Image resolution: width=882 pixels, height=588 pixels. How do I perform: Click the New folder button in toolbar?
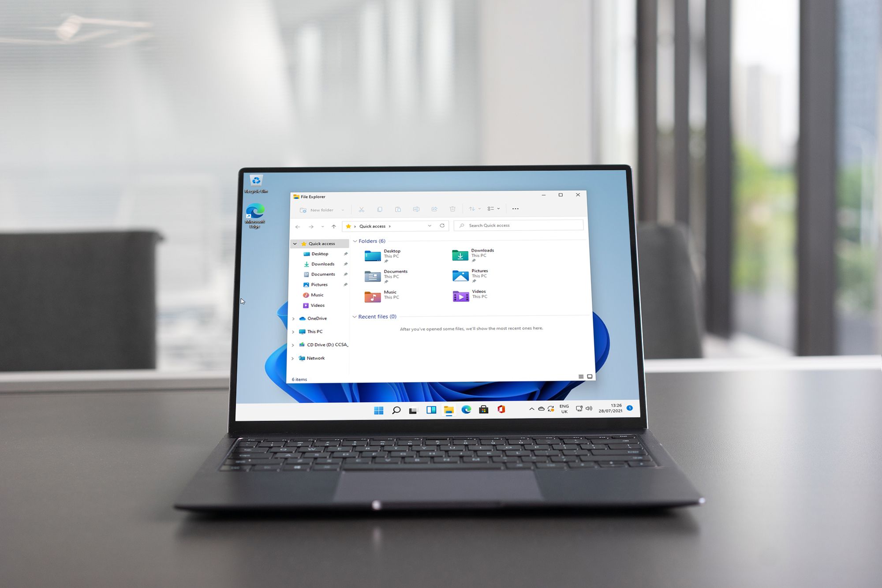coord(314,210)
